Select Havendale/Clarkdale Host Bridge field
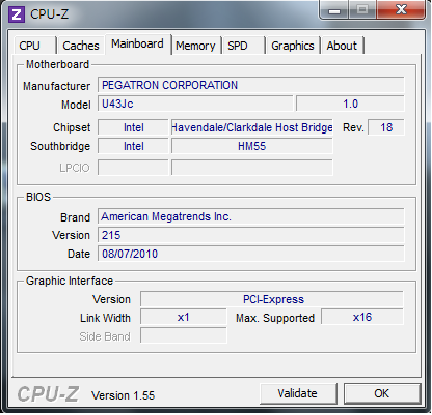This screenshot has height=415, width=432. click(x=252, y=127)
